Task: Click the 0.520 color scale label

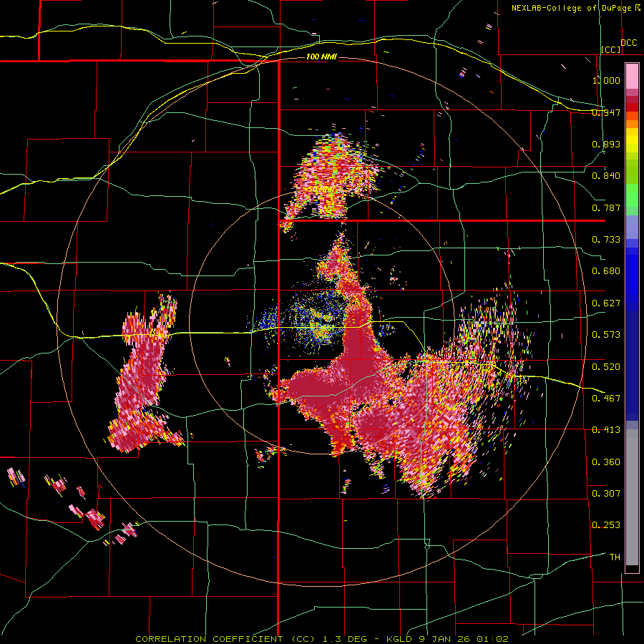Action: [606, 367]
